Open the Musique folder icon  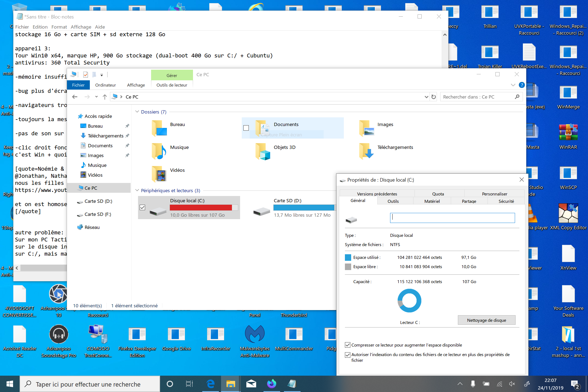[x=159, y=151]
